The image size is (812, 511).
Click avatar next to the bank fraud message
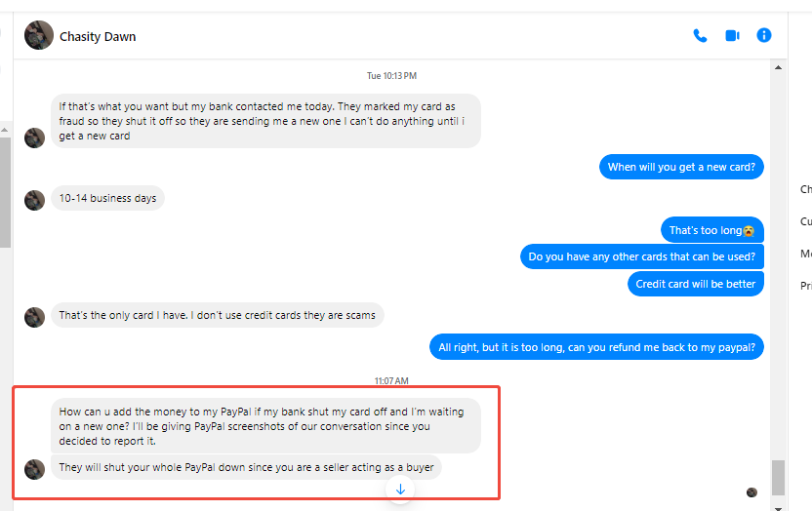[x=35, y=138]
